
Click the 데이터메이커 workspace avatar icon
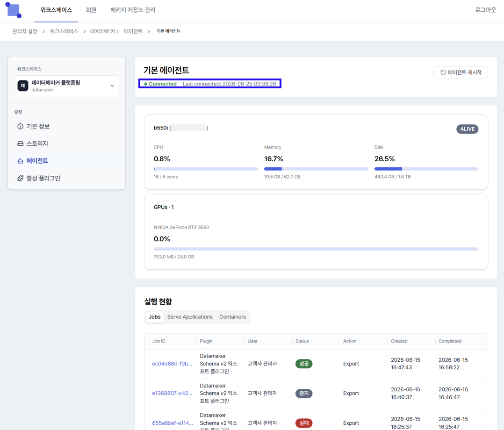(23, 86)
